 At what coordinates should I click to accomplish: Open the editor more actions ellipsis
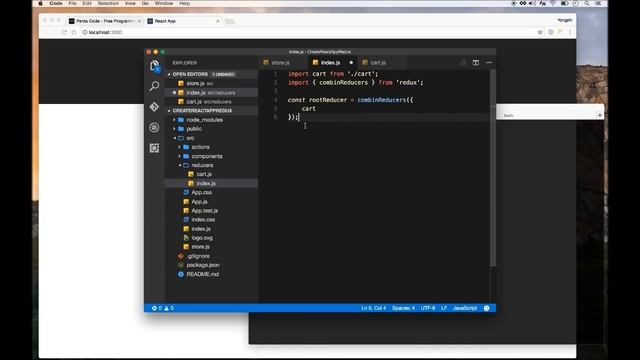tap(489, 62)
